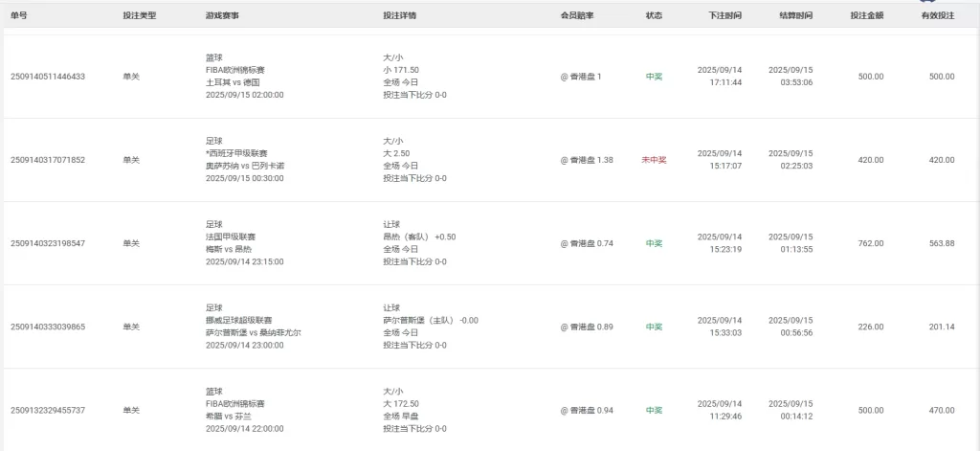Screen dimensions: 980x451
Task: Click the 结算时间 column header
Action: [x=796, y=15]
